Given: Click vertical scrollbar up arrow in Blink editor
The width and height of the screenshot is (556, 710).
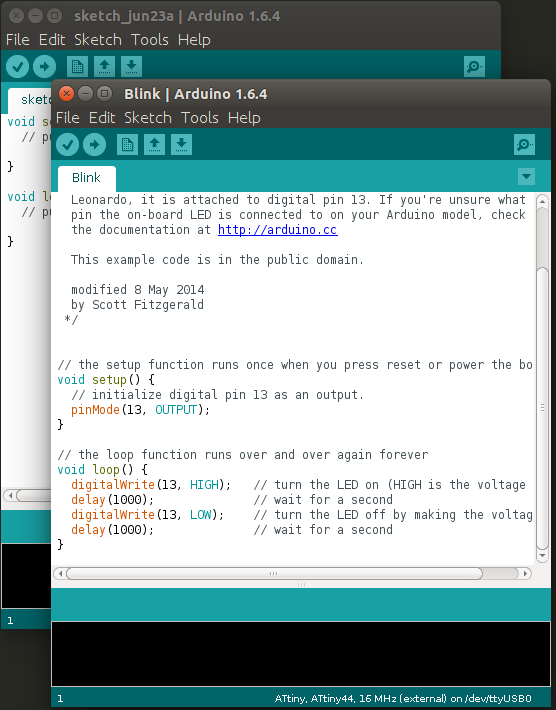Looking at the screenshot, I should (x=542, y=201).
